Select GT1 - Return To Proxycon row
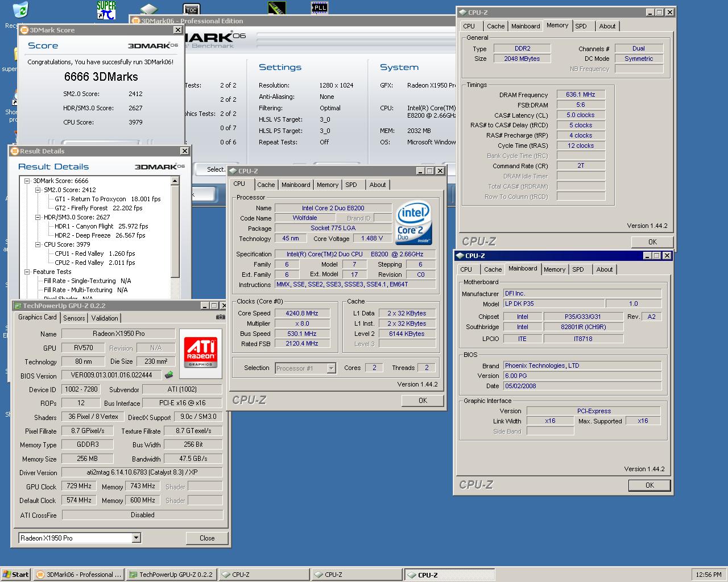This screenshot has height=582, width=728. point(108,199)
